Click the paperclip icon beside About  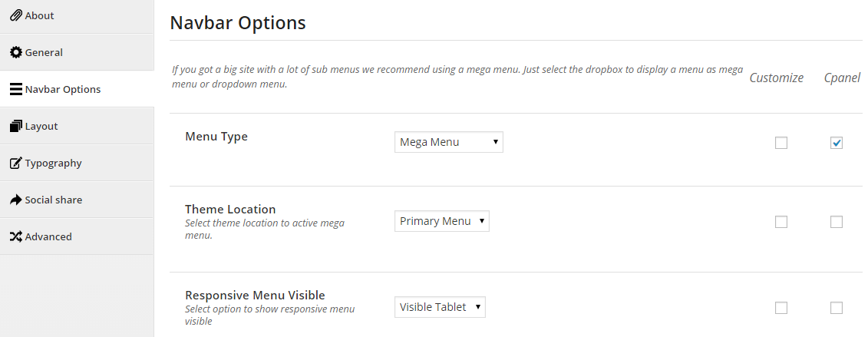click(16, 15)
